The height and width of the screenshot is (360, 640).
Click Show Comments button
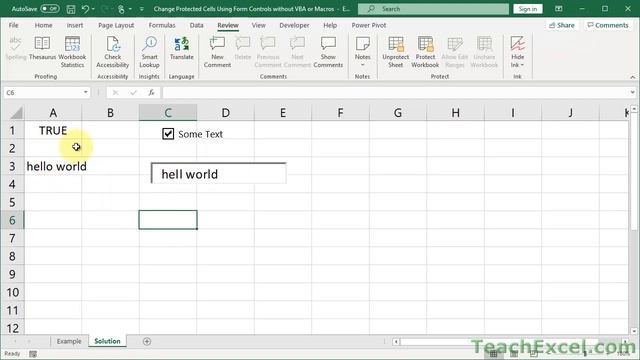(328, 52)
